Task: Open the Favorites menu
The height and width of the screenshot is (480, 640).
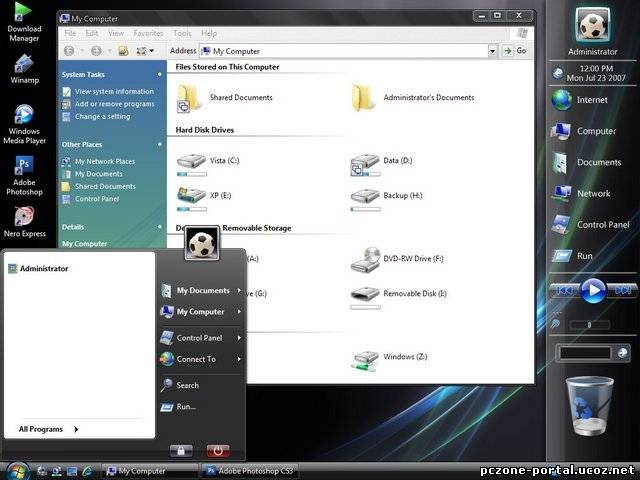Action: tap(148, 33)
